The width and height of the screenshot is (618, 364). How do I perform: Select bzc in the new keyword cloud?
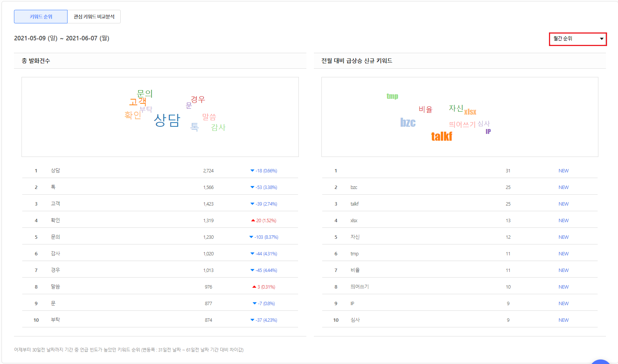coord(408,123)
